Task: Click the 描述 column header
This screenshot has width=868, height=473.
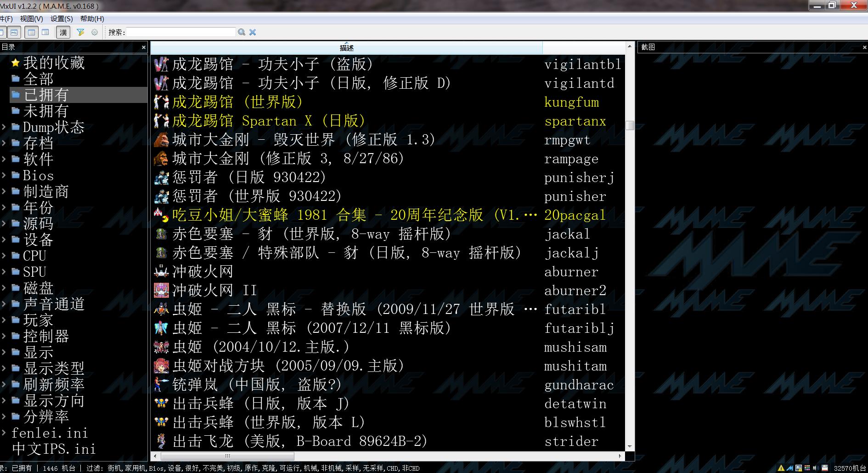Action: pyautogui.click(x=347, y=48)
